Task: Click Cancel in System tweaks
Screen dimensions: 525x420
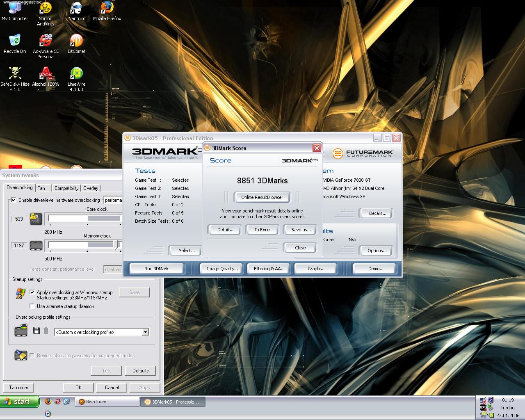Action: 112,388
